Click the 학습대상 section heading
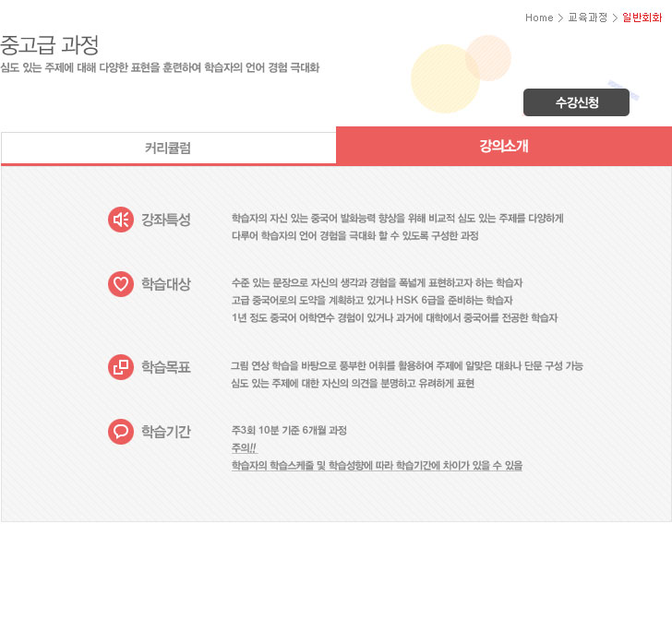 (x=166, y=284)
